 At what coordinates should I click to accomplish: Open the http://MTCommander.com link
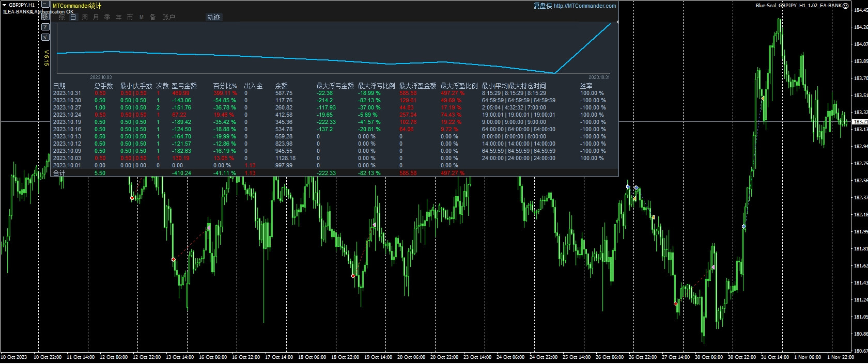(584, 6)
